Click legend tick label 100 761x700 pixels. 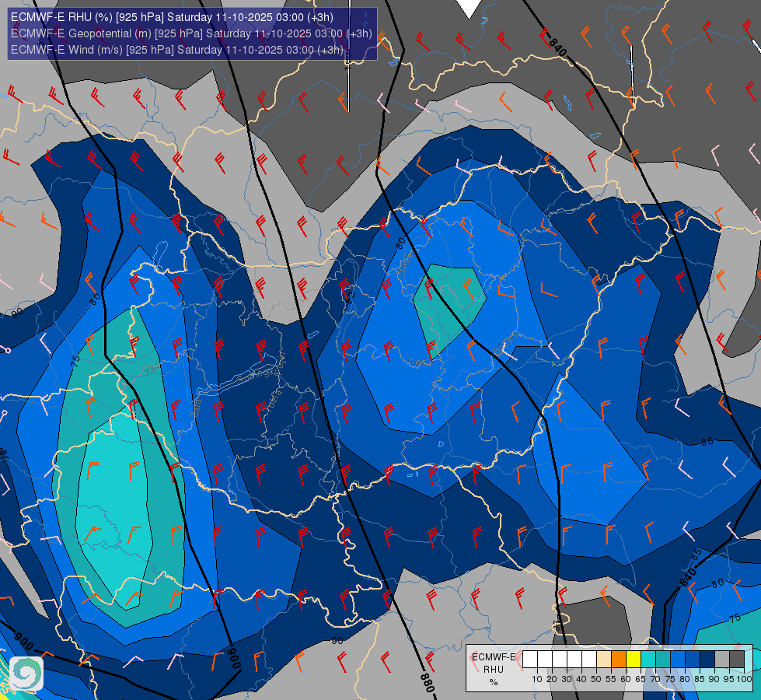click(x=745, y=679)
